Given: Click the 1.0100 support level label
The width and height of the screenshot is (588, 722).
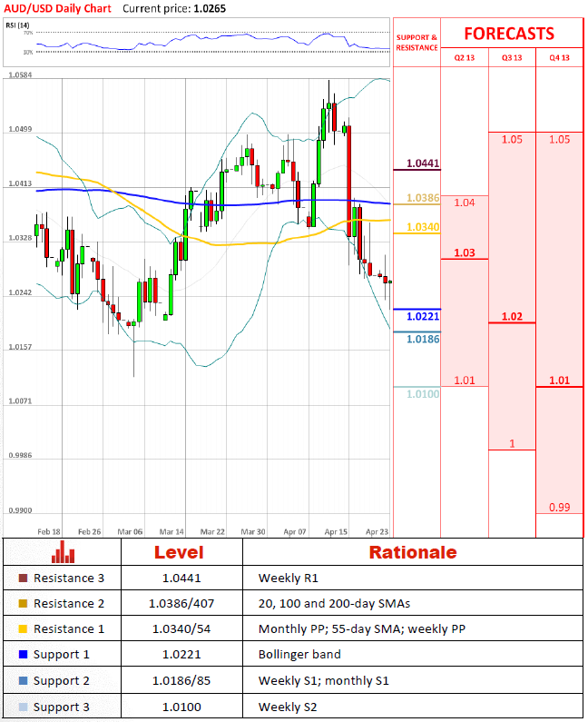Looking at the screenshot, I should pyautogui.click(x=423, y=394).
